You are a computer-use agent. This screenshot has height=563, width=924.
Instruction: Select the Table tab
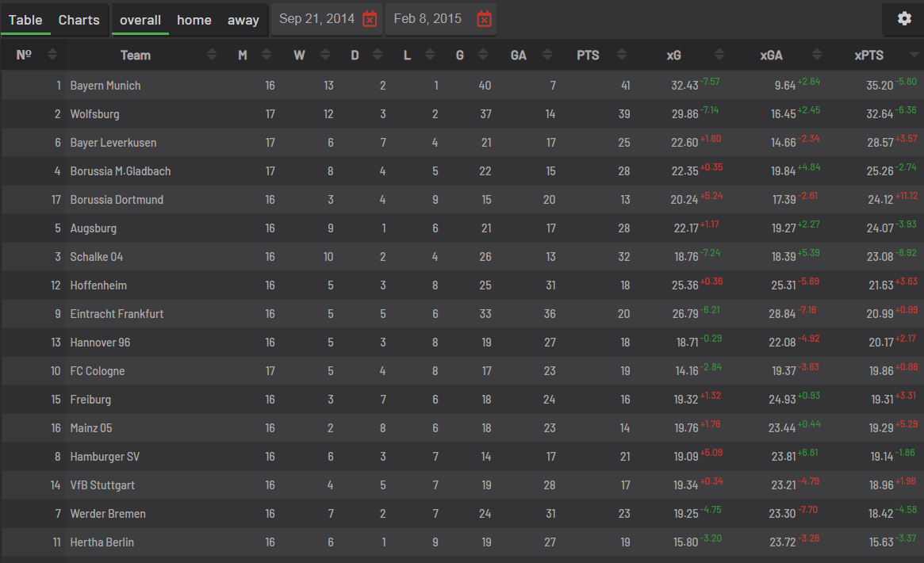tap(25, 20)
